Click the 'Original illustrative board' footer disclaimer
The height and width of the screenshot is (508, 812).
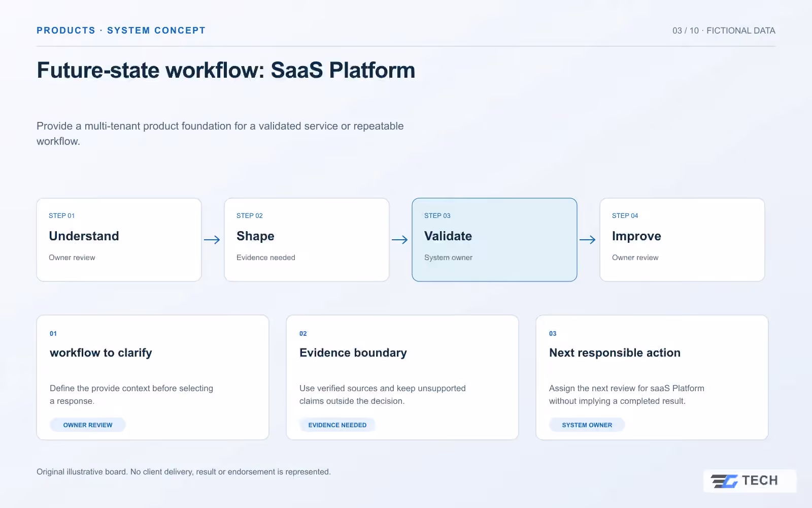(184, 472)
